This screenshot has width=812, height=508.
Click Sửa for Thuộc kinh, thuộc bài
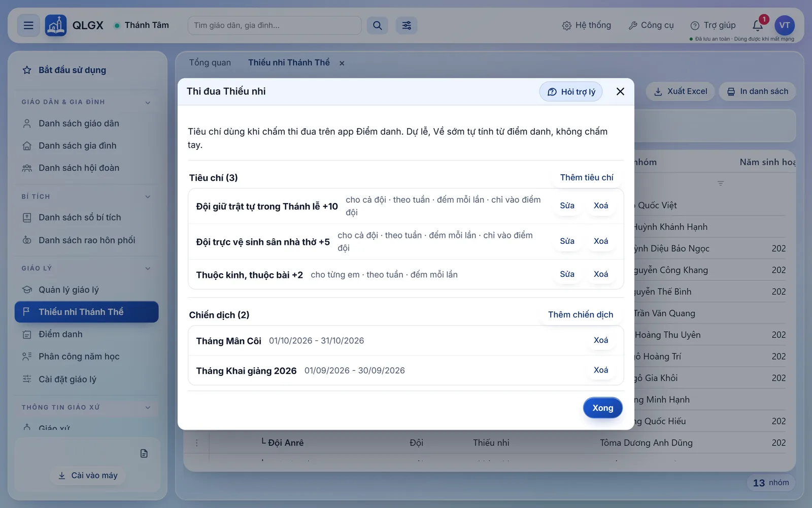(x=567, y=274)
